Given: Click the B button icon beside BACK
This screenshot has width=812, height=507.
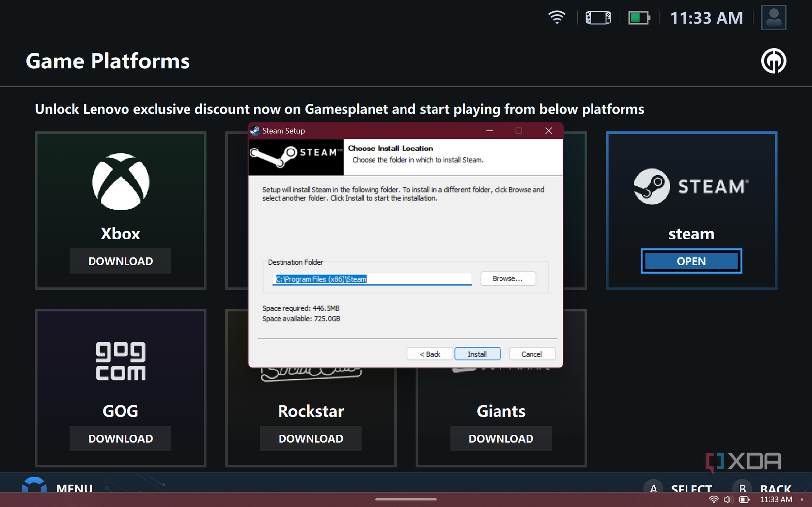Looking at the screenshot, I should coord(742,487).
